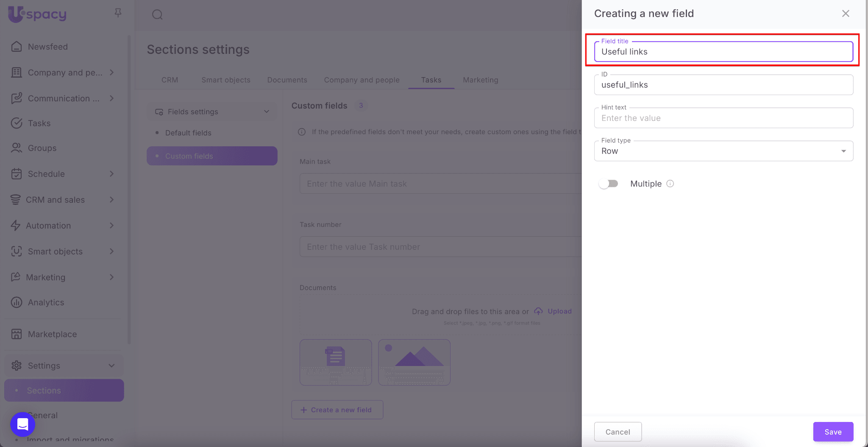
Task: Save the new field
Action: coord(833,432)
